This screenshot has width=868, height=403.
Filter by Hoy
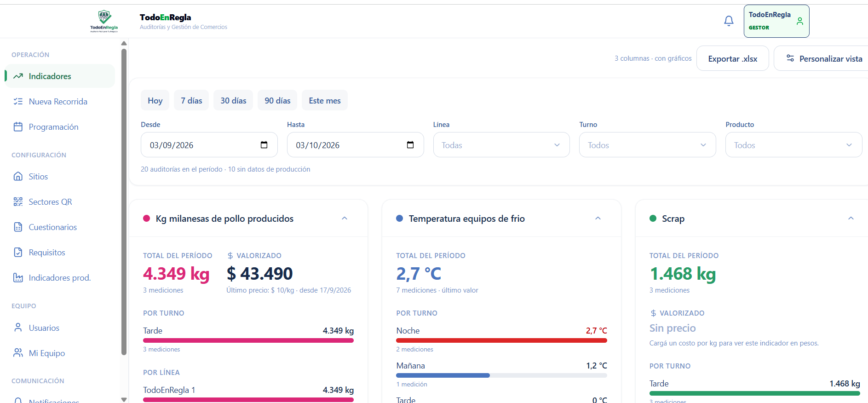tap(155, 100)
